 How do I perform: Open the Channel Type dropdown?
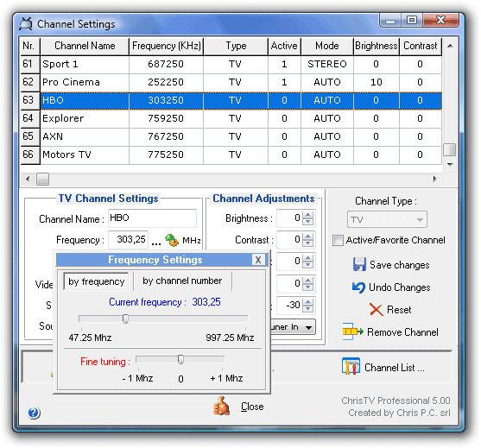click(387, 219)
